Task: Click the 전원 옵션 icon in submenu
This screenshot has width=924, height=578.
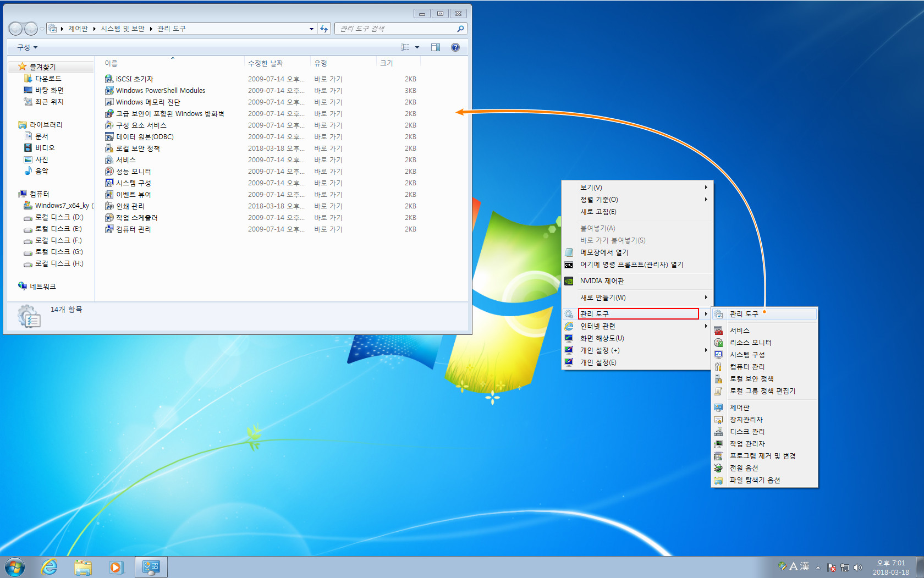Action: (718, 468)
